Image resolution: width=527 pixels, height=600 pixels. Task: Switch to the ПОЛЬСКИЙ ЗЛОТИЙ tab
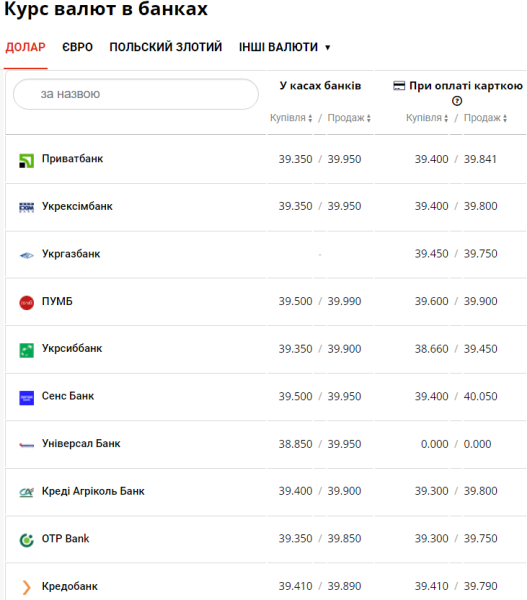(x=166, y=47)
